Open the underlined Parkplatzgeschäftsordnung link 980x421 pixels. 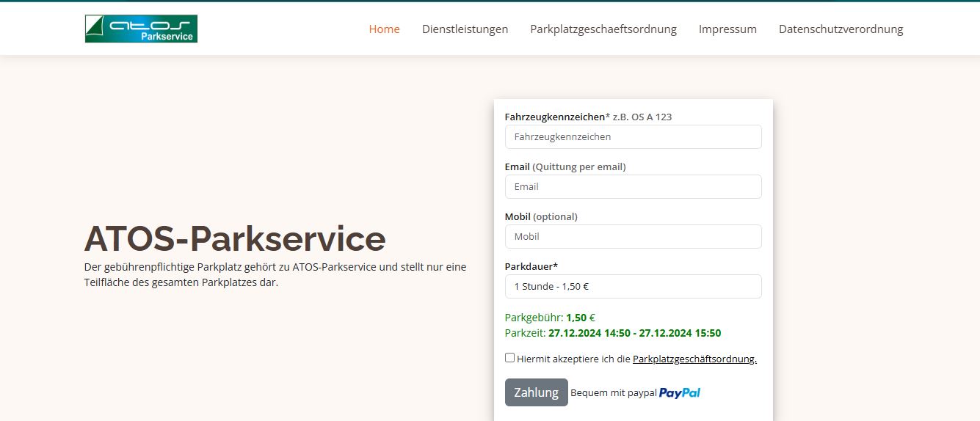pos(694,359)
